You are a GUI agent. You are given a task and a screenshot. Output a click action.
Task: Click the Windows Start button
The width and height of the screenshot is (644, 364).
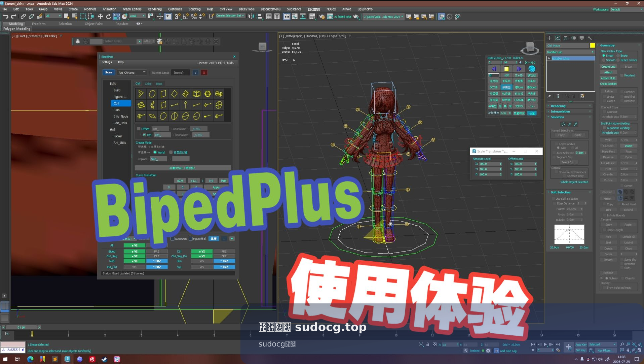[5, 359]
